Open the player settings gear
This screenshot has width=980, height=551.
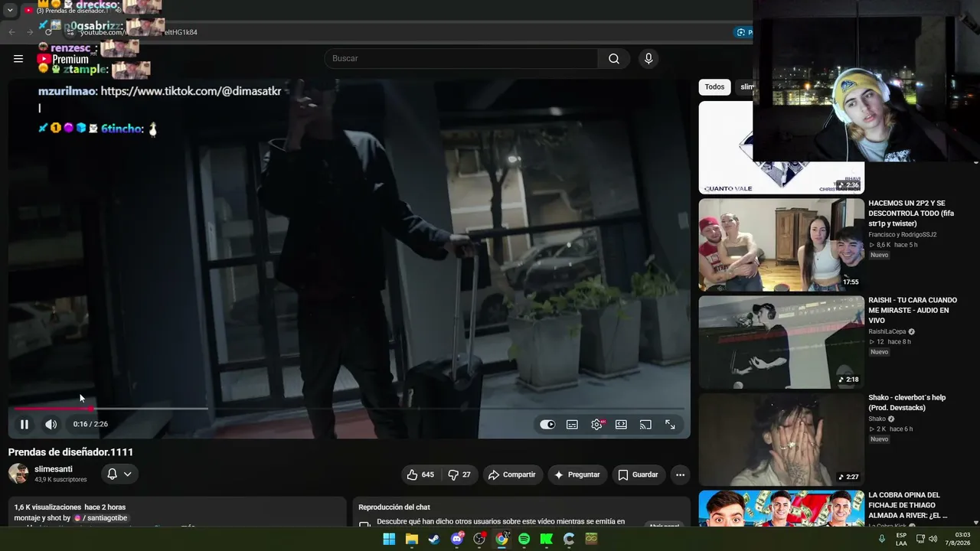(x=596, y=425)
